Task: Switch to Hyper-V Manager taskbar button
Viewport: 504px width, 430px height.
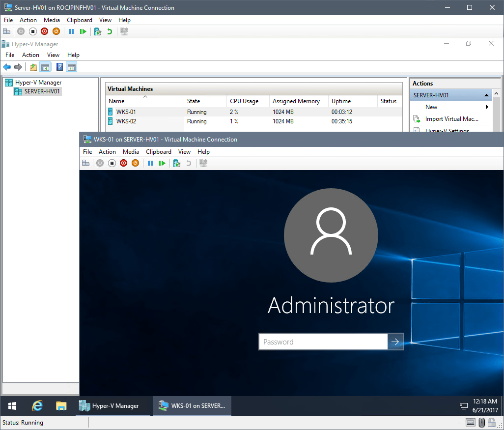Action: [x=113, y=406]
